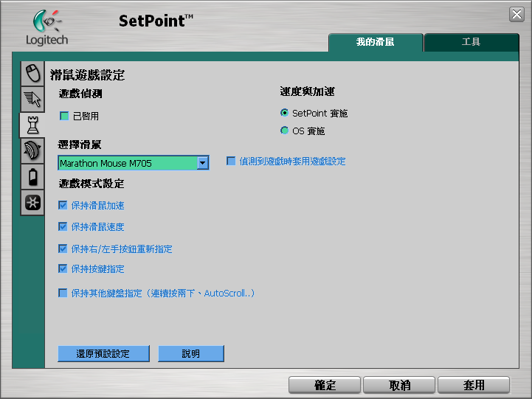Click the SetPoint title text
This screenshot has width=532, height=399.
click(156, 21)
